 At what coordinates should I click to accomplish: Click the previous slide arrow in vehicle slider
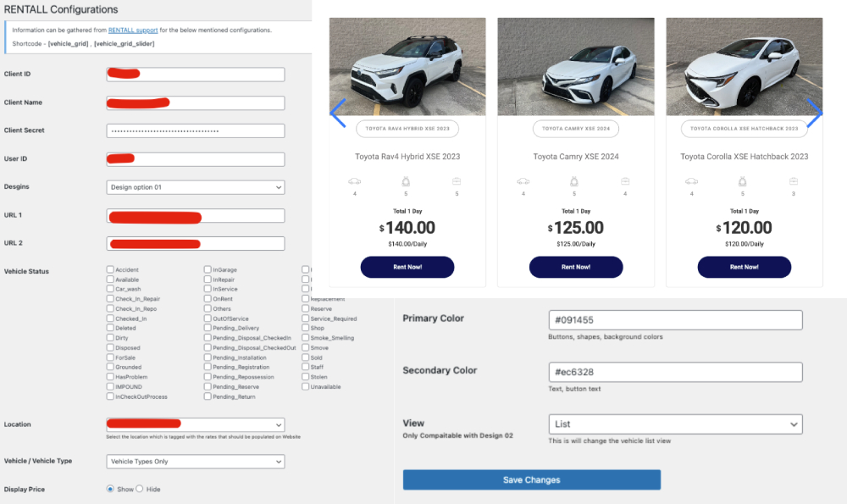coord(337,113)
